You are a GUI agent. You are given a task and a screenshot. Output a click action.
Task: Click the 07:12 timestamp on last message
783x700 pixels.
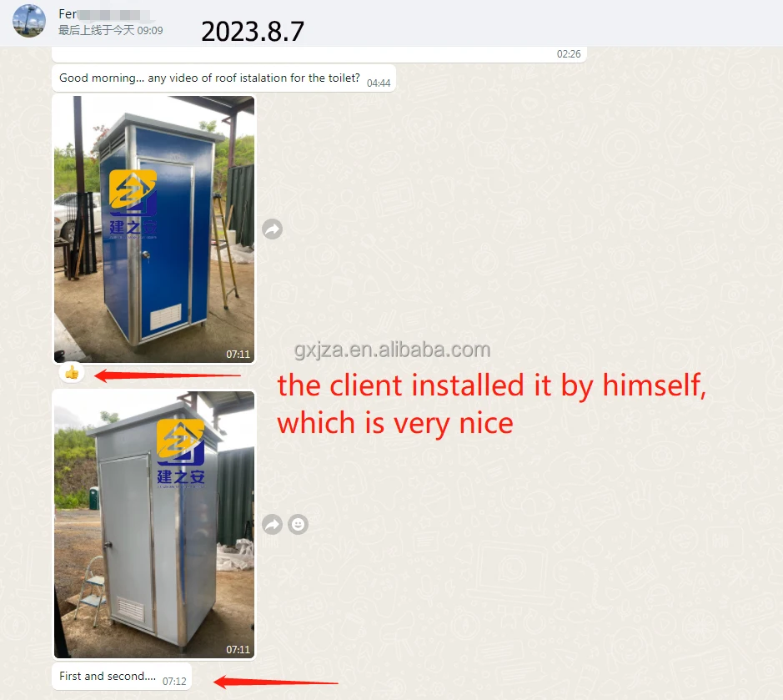174,682
